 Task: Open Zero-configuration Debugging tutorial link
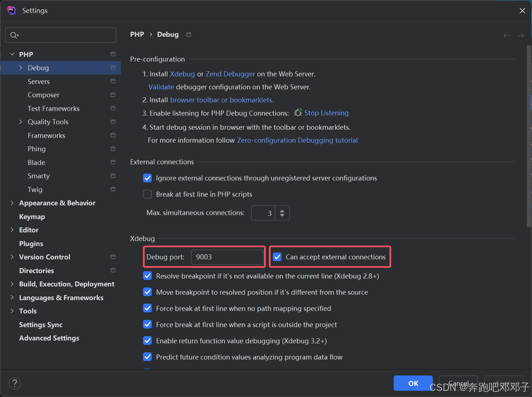pyautogui.click(x=297, y=140)
